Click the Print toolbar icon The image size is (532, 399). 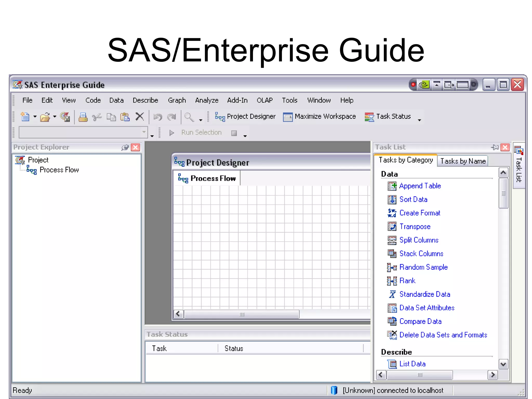83,117
